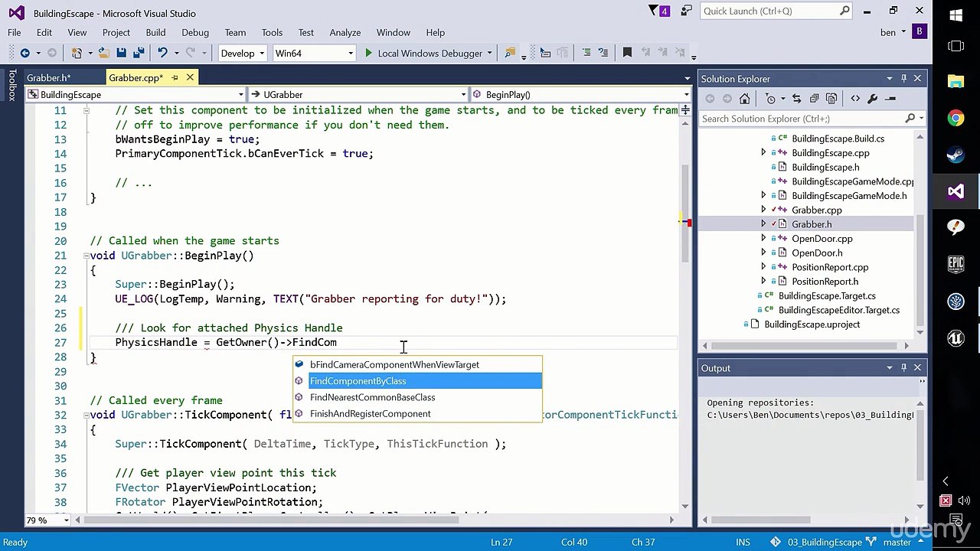Click the Pending Changes Filter clock icon
Image resolution: width=980 pixels, height=551 pixels.
(x=772, y=99)
